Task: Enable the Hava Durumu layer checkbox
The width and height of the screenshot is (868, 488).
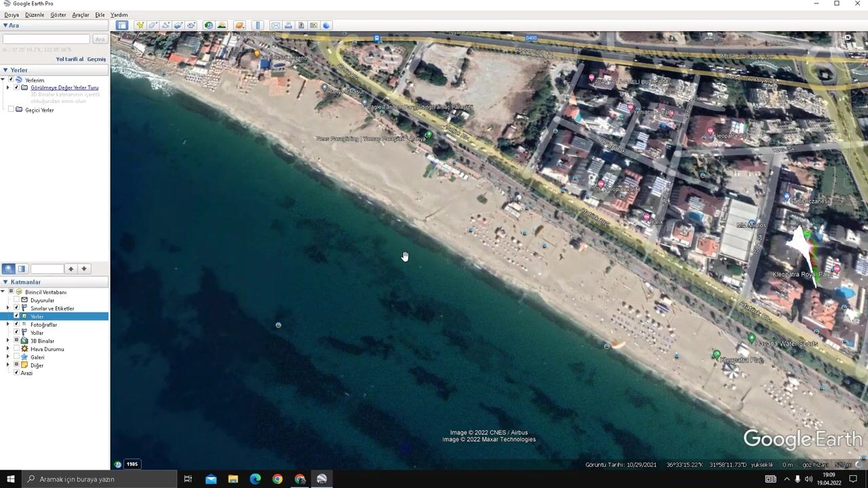Action: pyautogui.click(x=16, y=349)
